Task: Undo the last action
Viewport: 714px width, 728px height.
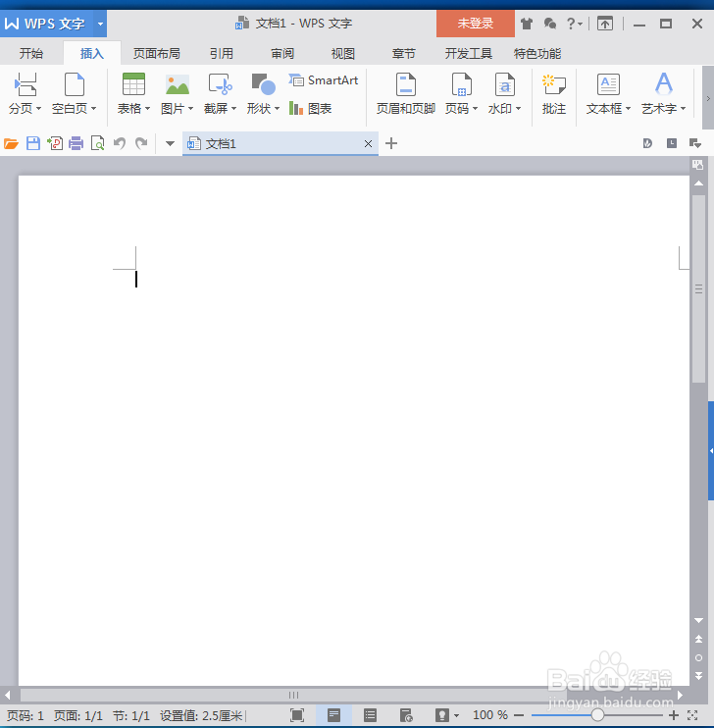Action: (x=120, y=143)
